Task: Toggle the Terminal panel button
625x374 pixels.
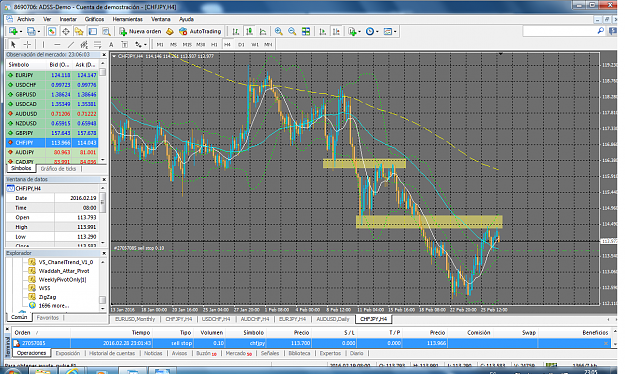Action: (x=92, y=31)
